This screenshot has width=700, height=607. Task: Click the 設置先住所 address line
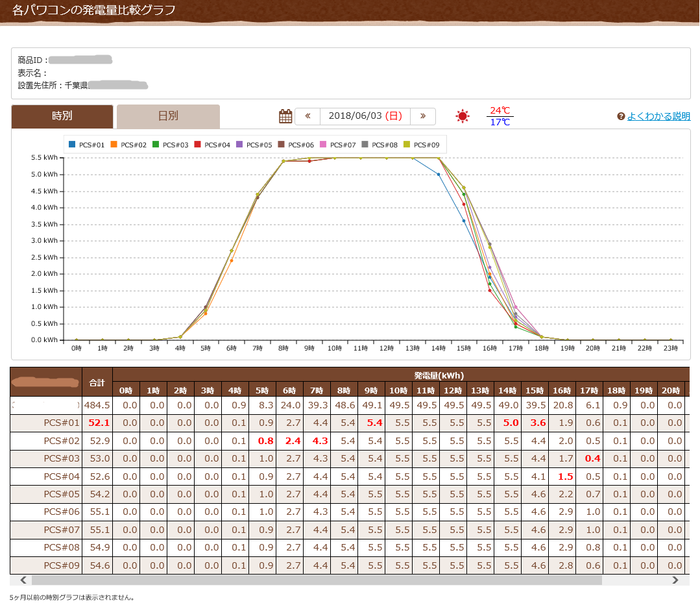pos(83,85)
